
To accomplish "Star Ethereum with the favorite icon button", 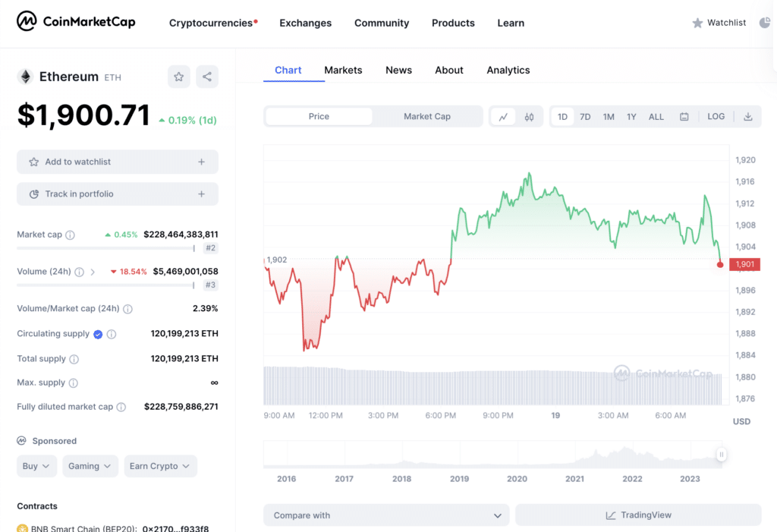I will click(x=179, y=77).
